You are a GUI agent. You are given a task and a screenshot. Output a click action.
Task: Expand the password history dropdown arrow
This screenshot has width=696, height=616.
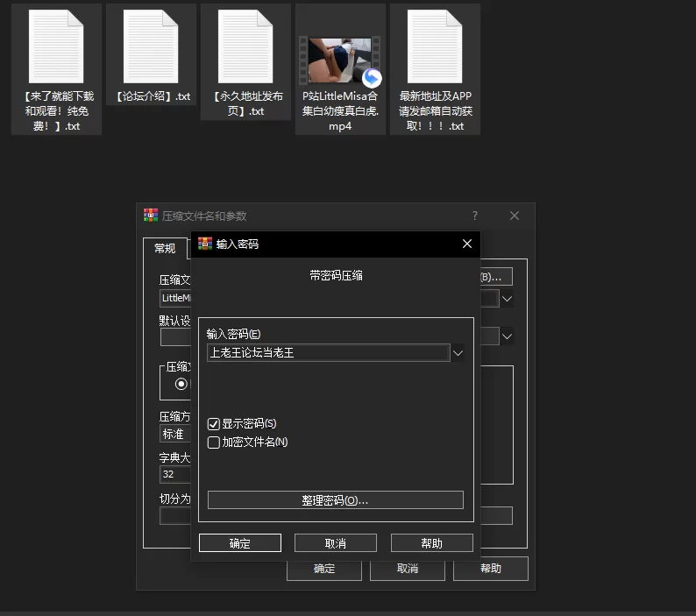(x=458, y=353)
